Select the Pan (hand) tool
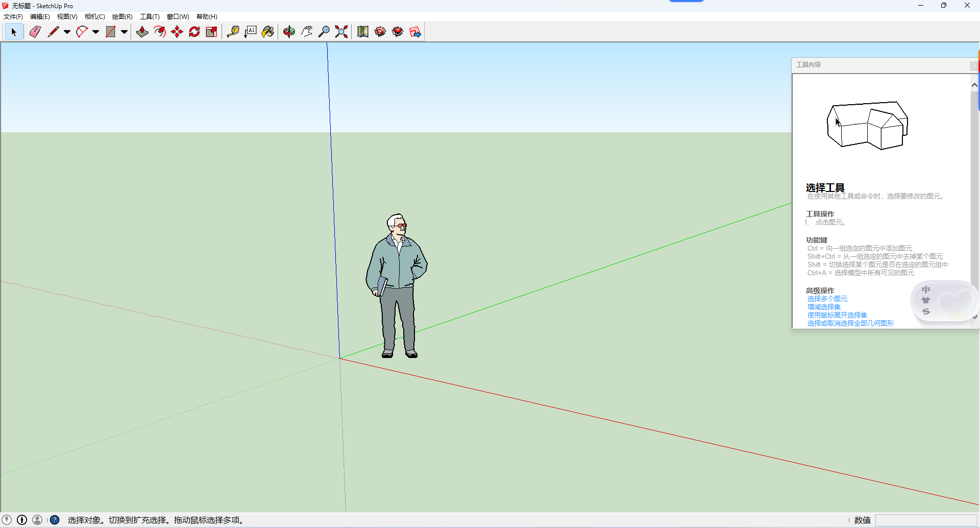980x528 pixels. pos(306,31)
